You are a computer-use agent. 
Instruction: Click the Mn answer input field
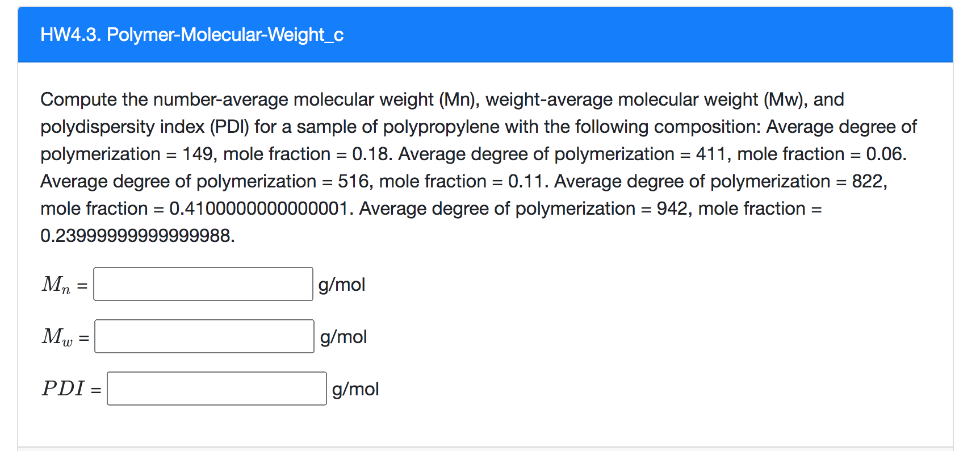click(203, 284)
